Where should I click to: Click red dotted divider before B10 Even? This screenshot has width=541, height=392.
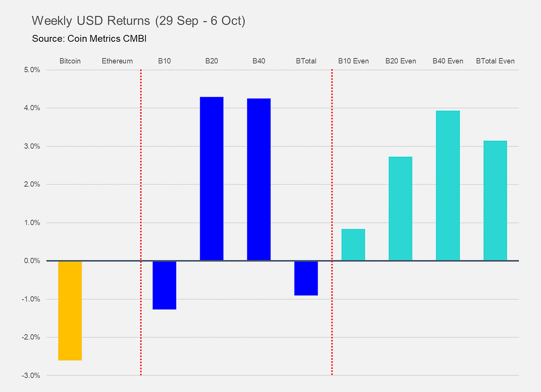pyautogui.click(x=332, y=222)
